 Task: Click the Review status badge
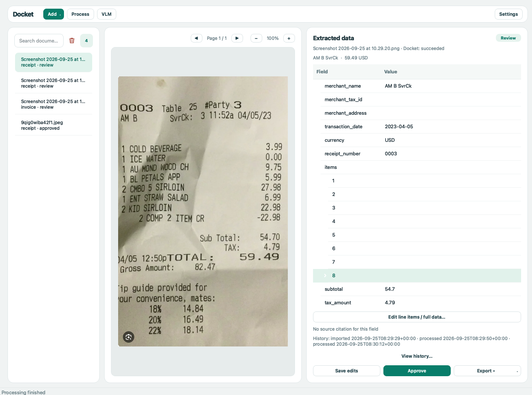508,38
